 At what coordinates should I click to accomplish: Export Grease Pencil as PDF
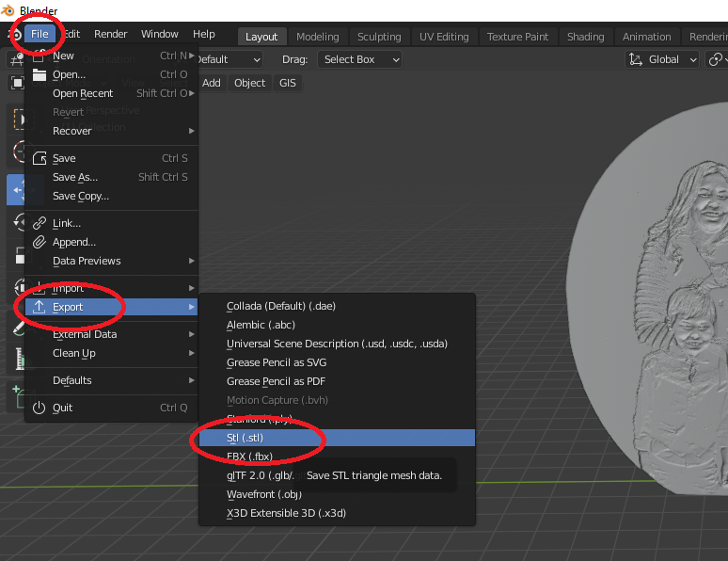point(337,381)
